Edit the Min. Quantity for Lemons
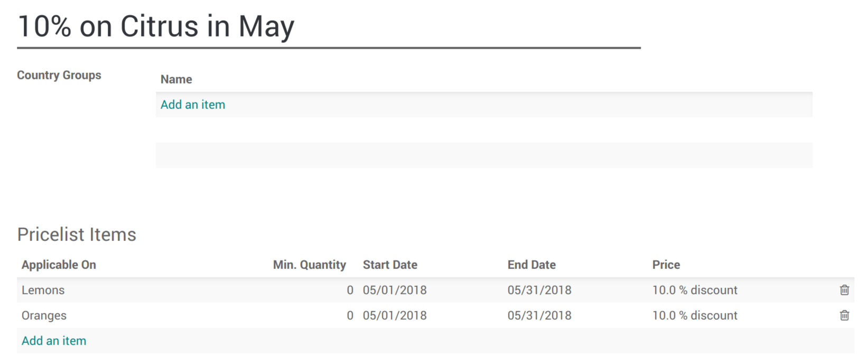This screenshot has height=354, width=868. [349, 290]
